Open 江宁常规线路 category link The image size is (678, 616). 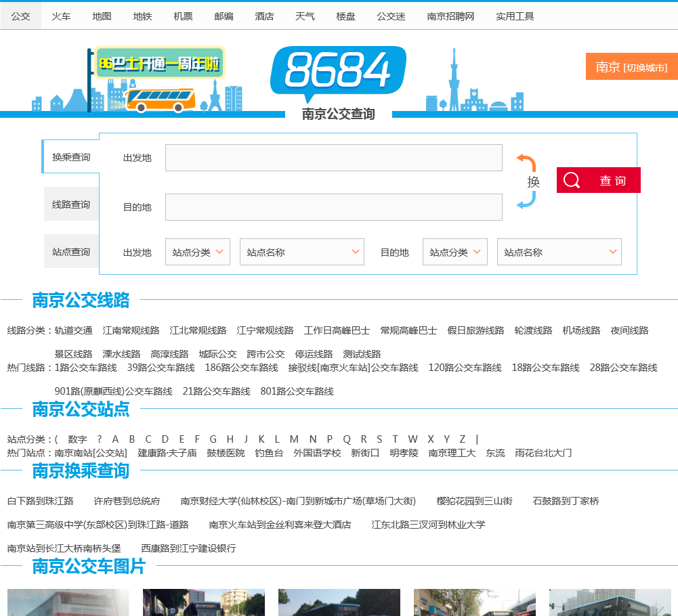(x=265, y=331)
